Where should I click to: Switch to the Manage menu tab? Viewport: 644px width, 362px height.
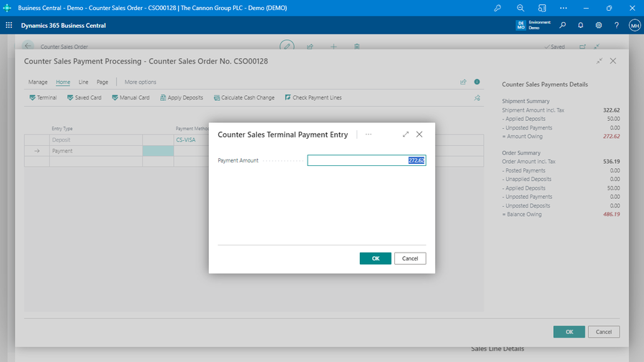pos(38,82)
